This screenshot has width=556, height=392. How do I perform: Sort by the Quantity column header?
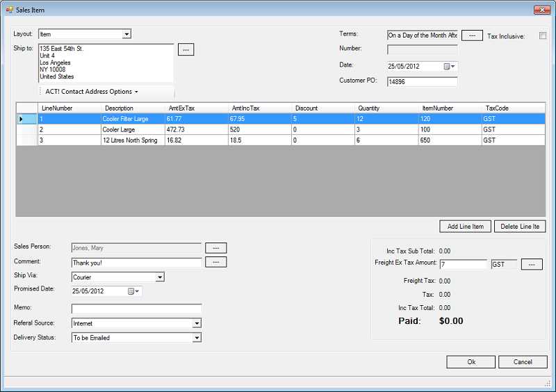386,108
